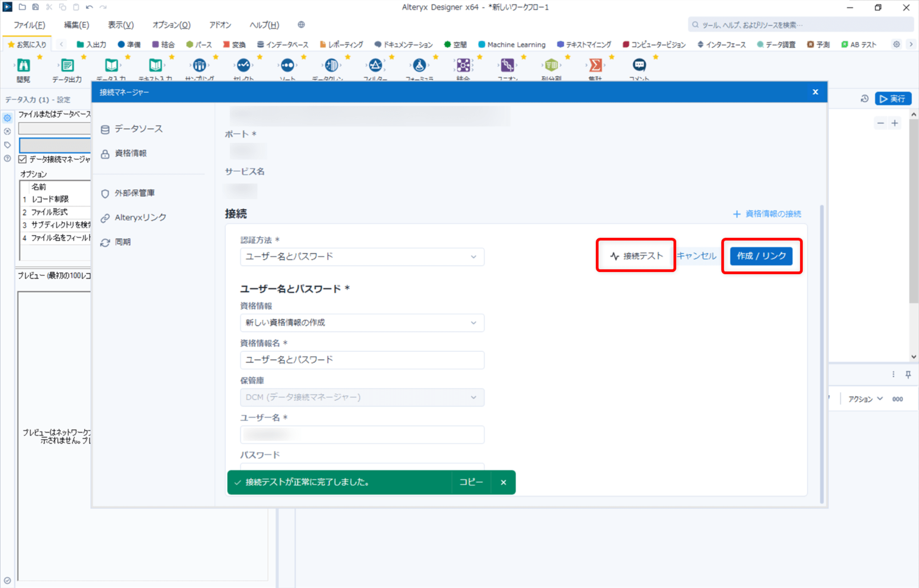The image size is (919, 588).
Task: Open オプション(O) menu
Action: pos(171,25)
